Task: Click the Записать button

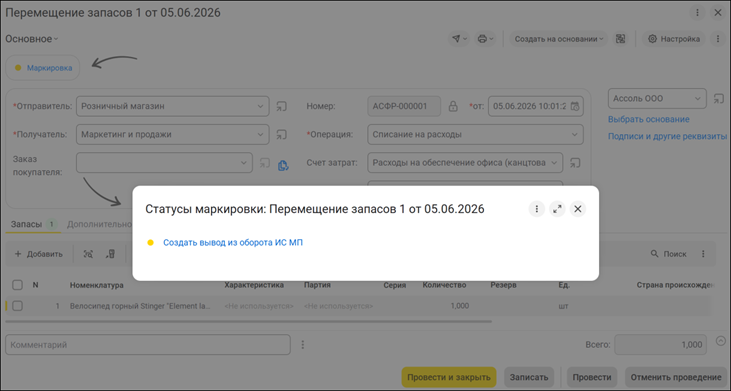Action: point(529,377)
